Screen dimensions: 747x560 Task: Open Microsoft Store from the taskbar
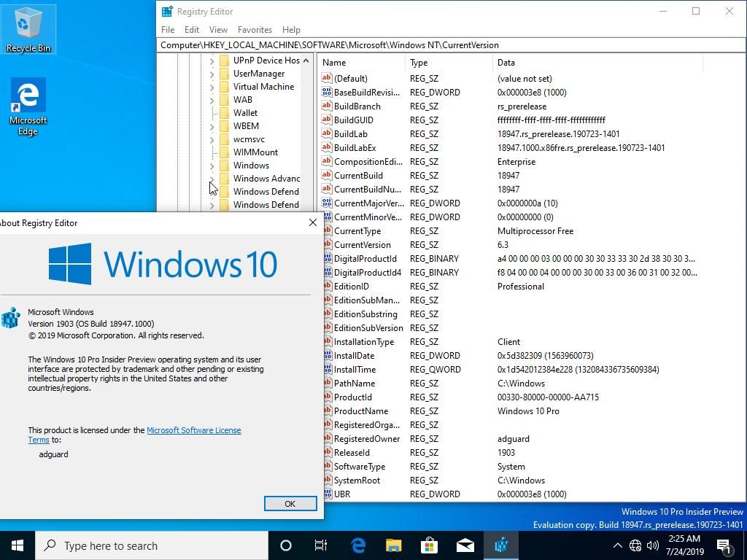[429, 545]
